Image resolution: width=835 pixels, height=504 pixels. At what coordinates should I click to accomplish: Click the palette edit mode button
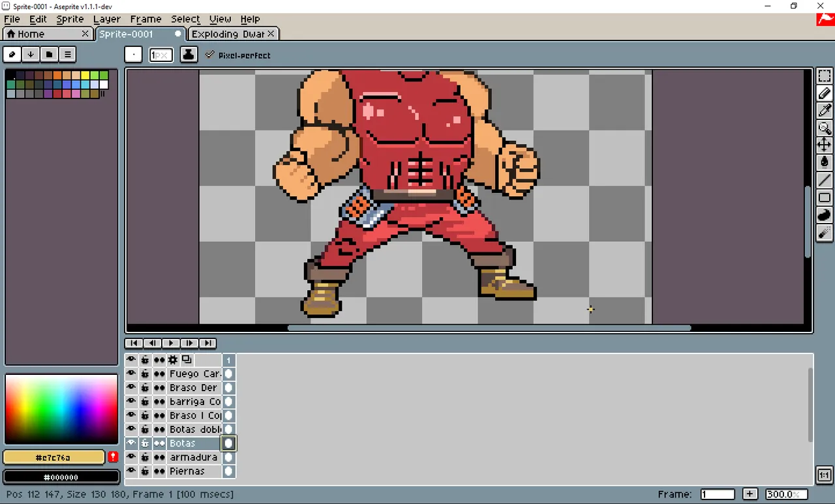pos(12,54)
